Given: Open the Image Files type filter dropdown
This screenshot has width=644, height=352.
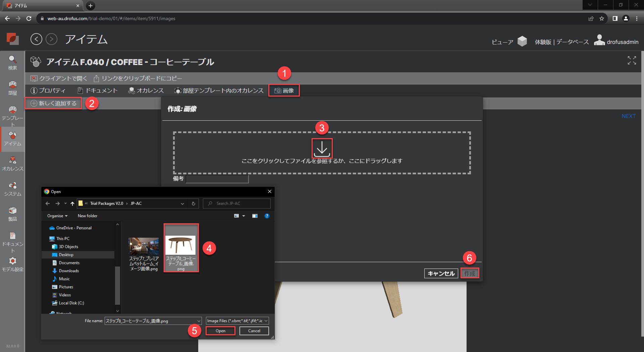Looking at the screenshot, I should point(237,321).
